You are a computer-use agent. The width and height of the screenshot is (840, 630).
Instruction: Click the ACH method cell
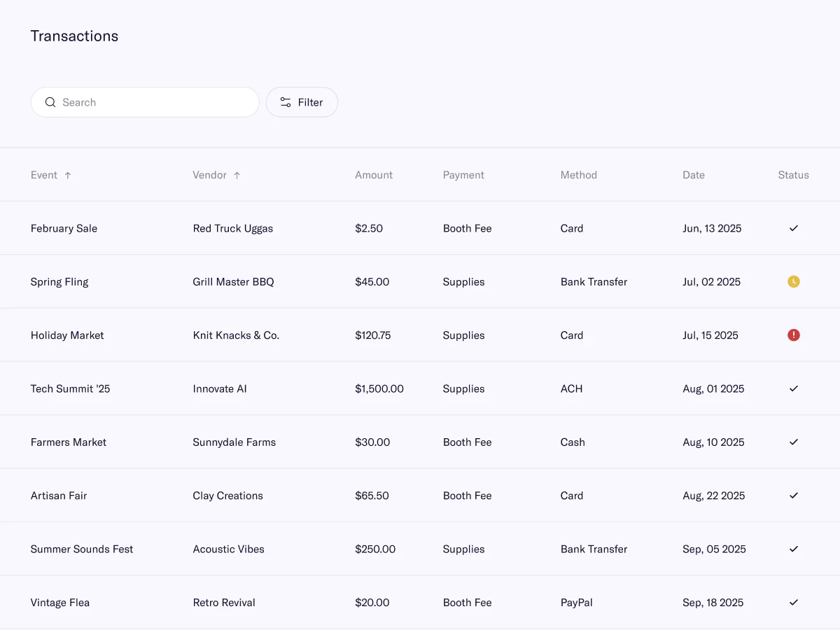click(572, 388)
